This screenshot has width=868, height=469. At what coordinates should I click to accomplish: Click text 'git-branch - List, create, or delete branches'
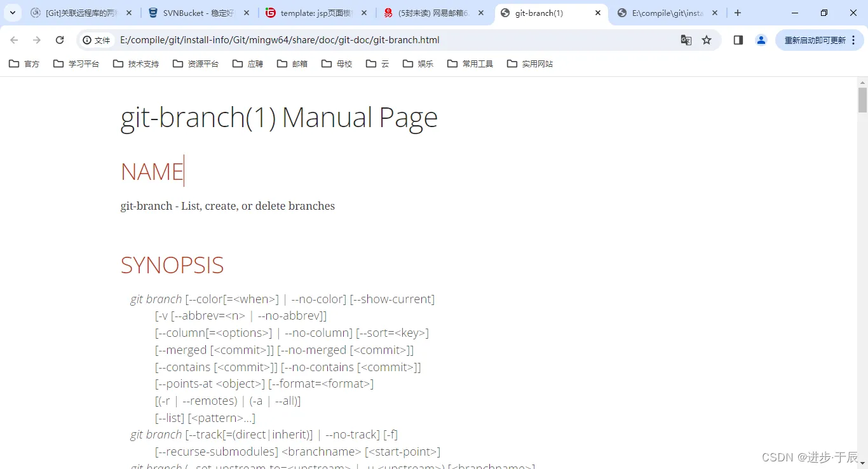tap(227, 206)
